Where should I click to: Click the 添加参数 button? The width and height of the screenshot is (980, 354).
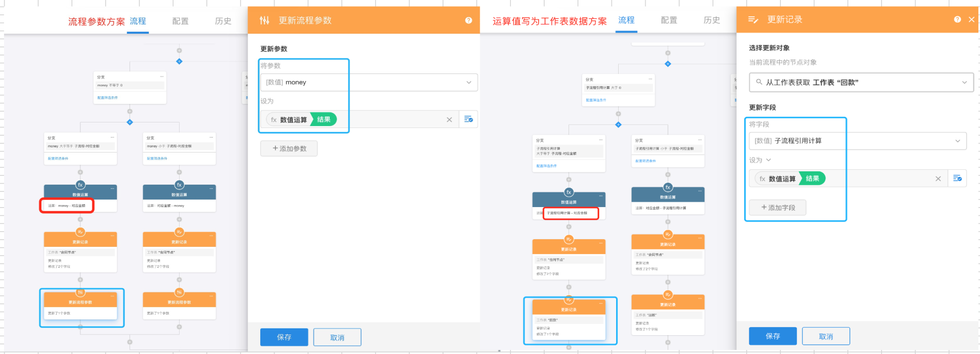(x=289, y=148)
